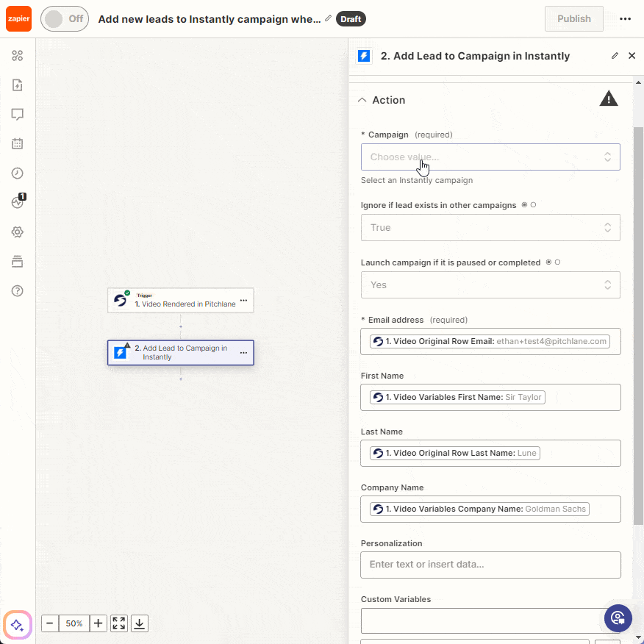This screenshot has height=644, width=644.
Task: Open the top-right three-dot menu
Action: [625, 19]
